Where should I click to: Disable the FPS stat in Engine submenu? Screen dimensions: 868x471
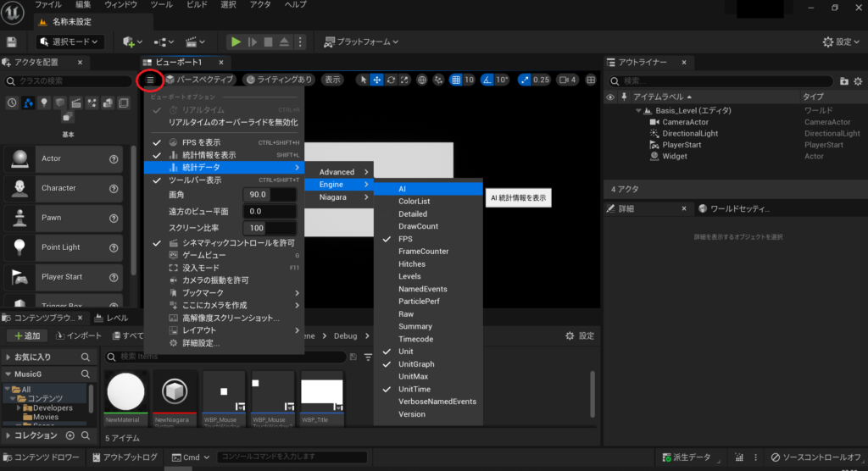406,239
